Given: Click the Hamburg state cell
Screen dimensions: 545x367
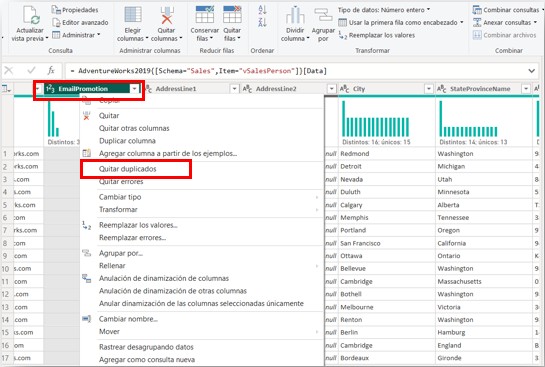Looking at the screenshot, I should (x=484, y=333).
